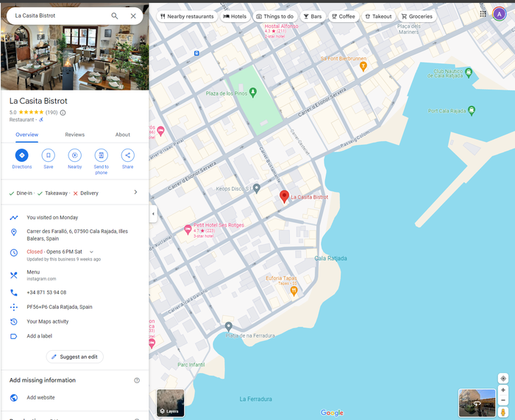Open Street View preview thumbnail

[477, 403]
